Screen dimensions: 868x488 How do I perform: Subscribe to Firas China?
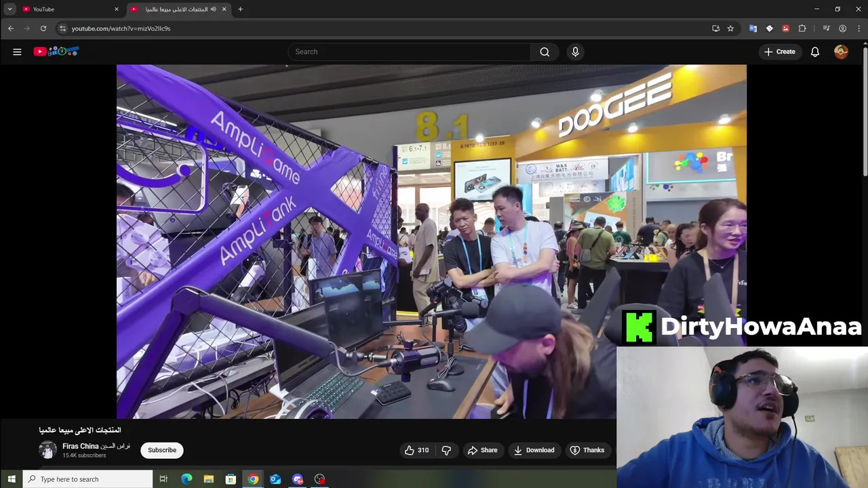coord(162,450)
